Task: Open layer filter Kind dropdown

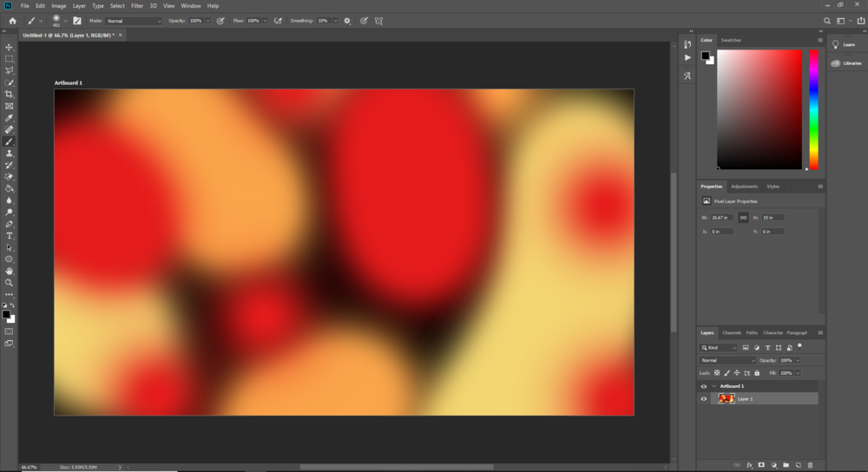Action: coord(719,348)
